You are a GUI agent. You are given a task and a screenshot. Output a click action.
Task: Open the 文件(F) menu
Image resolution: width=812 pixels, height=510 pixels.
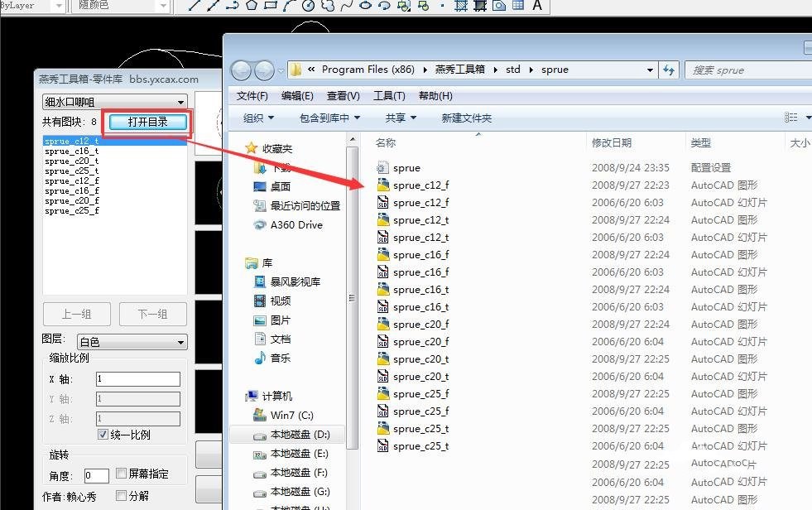tap(252, 96)
